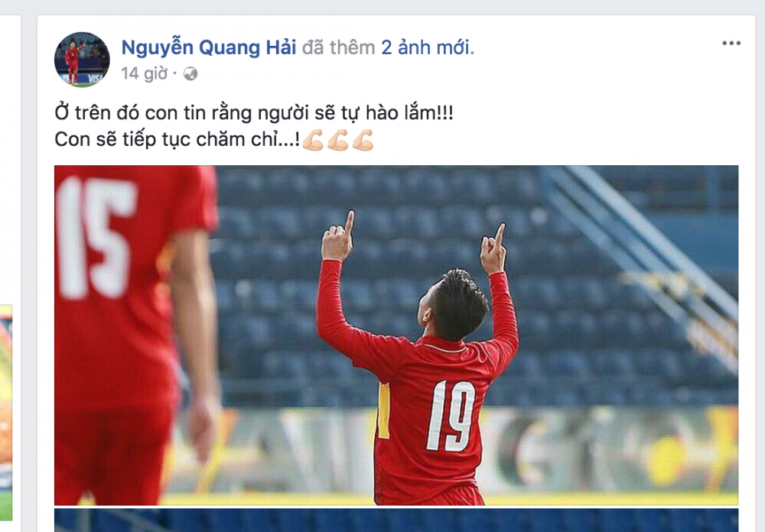Open the second photo below the first
Screen dimensions: 765x532
click(396, 520)
